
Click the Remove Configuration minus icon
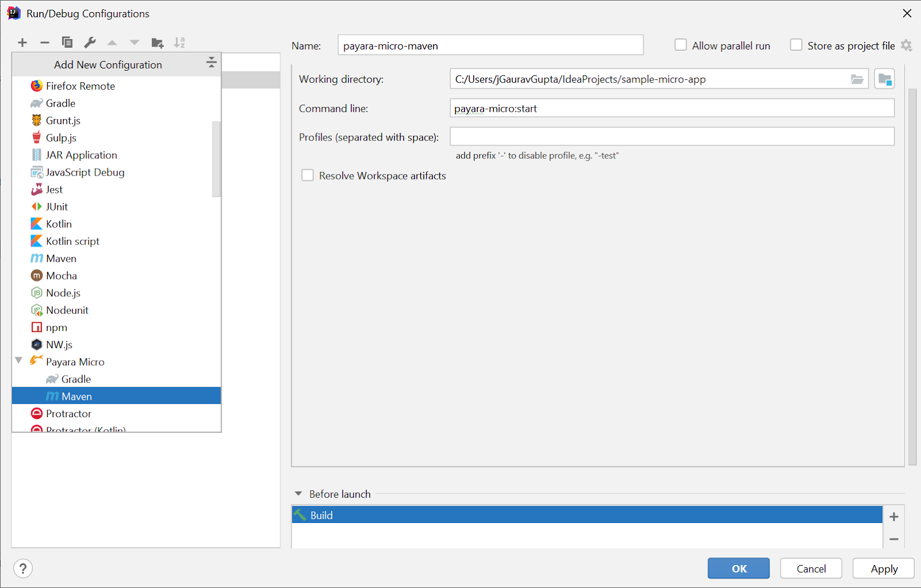pos(45,43)
